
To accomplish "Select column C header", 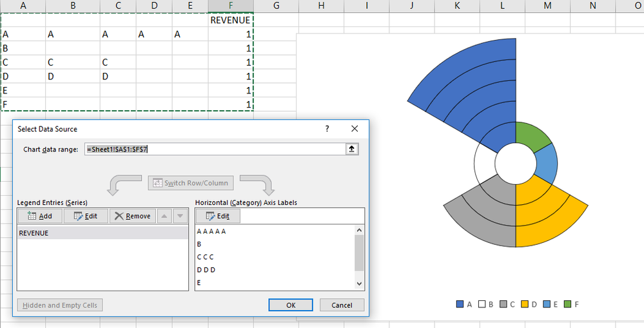I will pyautogui.click(x=118, y=6).
